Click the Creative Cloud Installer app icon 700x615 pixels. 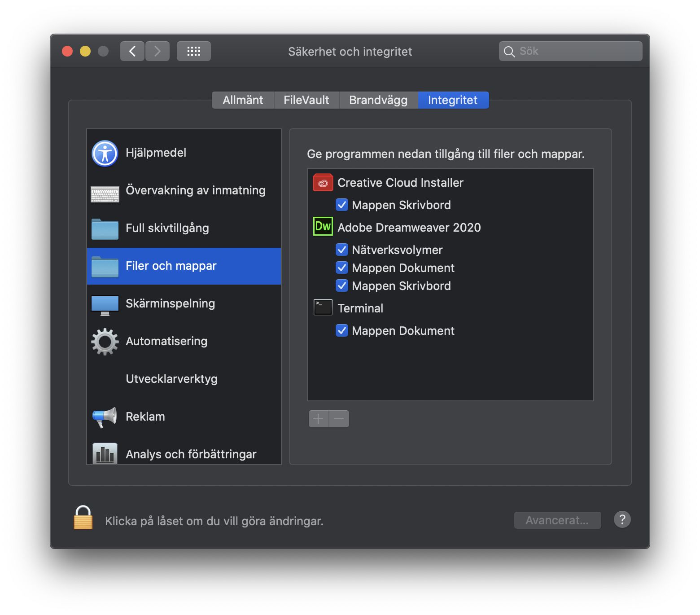(323, 183)
